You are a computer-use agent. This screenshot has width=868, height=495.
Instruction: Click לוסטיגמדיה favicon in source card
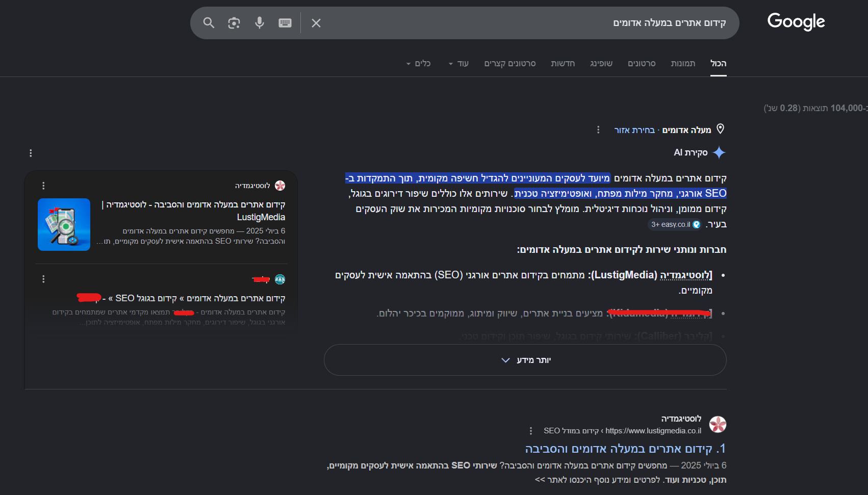[x=280, y=186]
